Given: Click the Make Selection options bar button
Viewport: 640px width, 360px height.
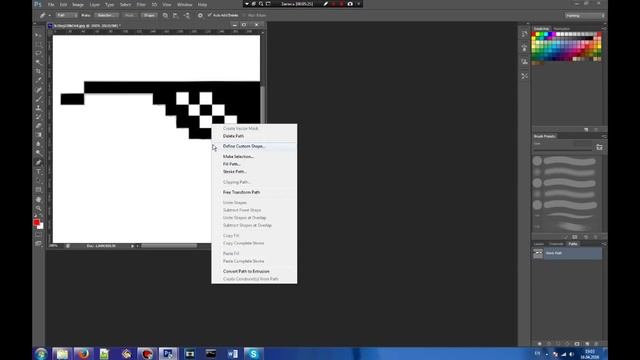Looking at the screenshot, I should (x=107, y=15).
